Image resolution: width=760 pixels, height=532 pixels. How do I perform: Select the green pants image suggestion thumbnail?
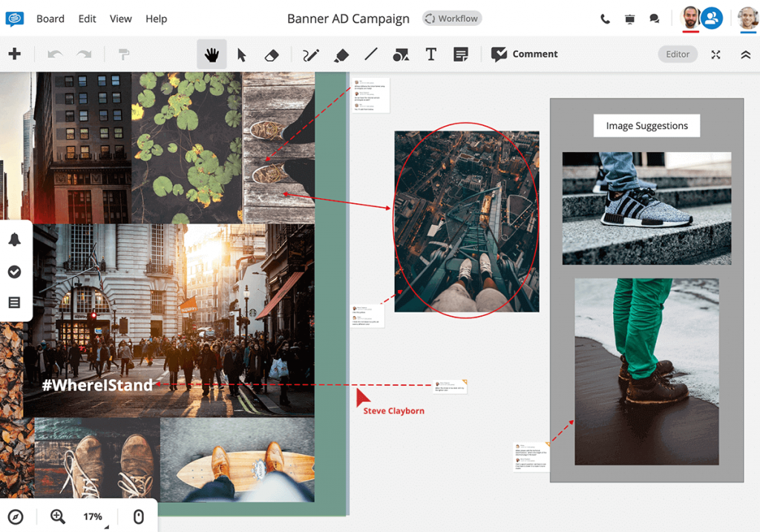coord(646,370)
